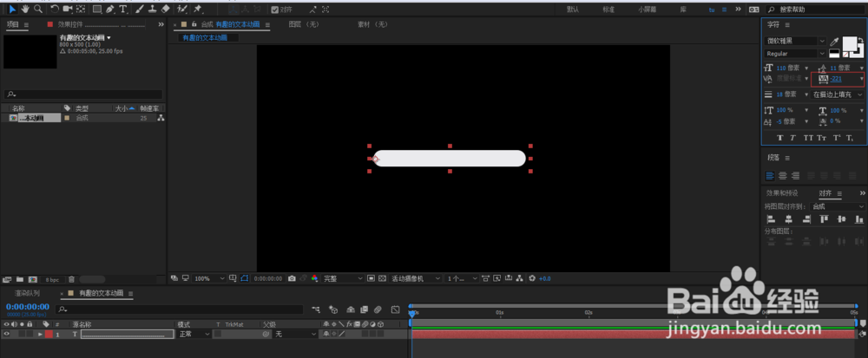Click the 8 bpc color depth button

tap(52, 279)
